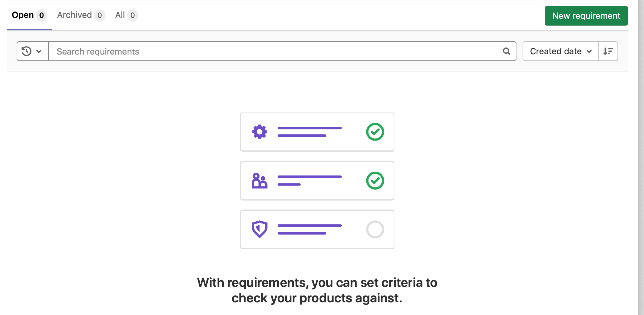Click the chevron next to Created date

(589, 51)
